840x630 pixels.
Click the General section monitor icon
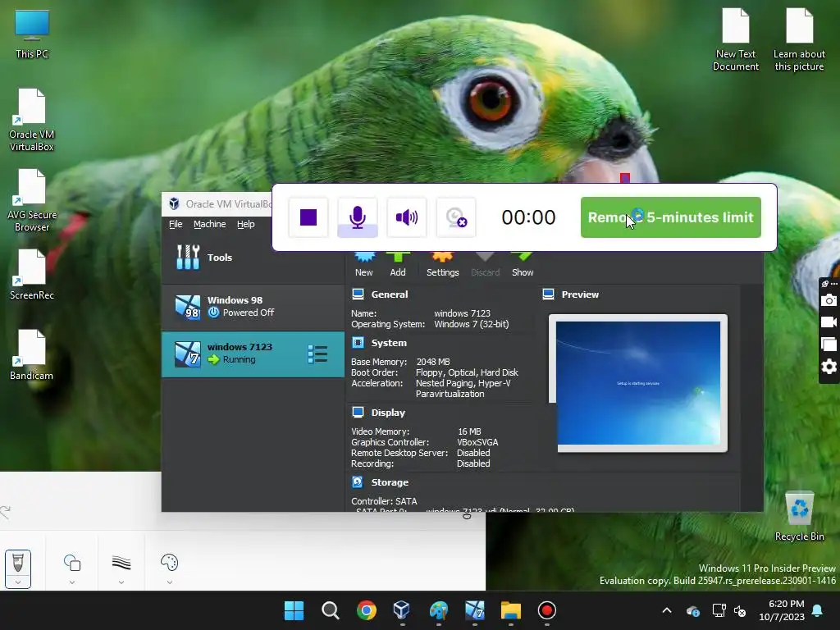[358, 294]
